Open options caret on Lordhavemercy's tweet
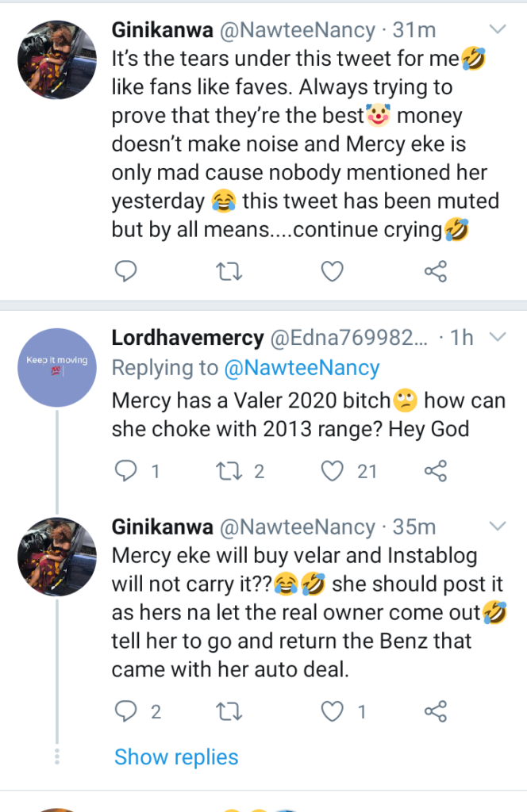The image size is (527, 812). [498, 338]
